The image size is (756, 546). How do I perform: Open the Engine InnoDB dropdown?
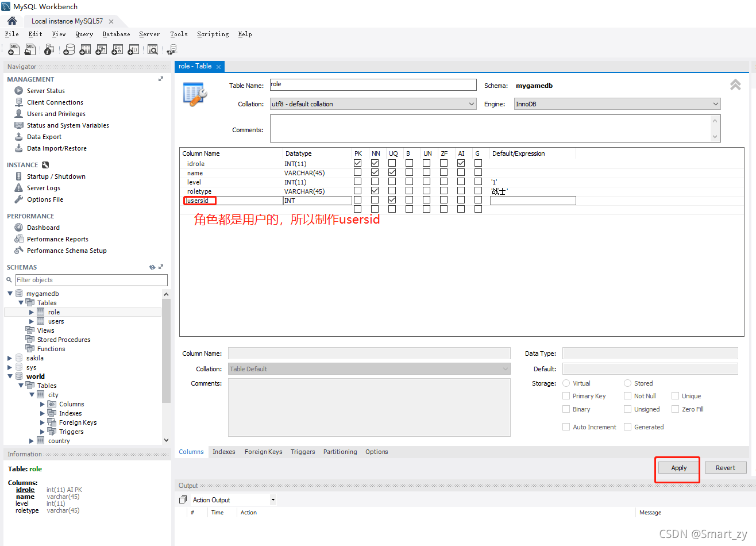point(617,104)
